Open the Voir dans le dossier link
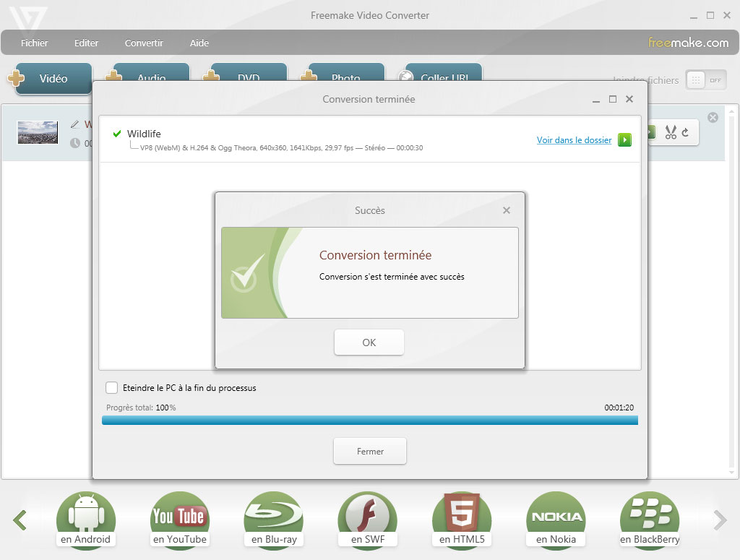The width and height of the screenshot is (740, 560). [x=574, y=140]
